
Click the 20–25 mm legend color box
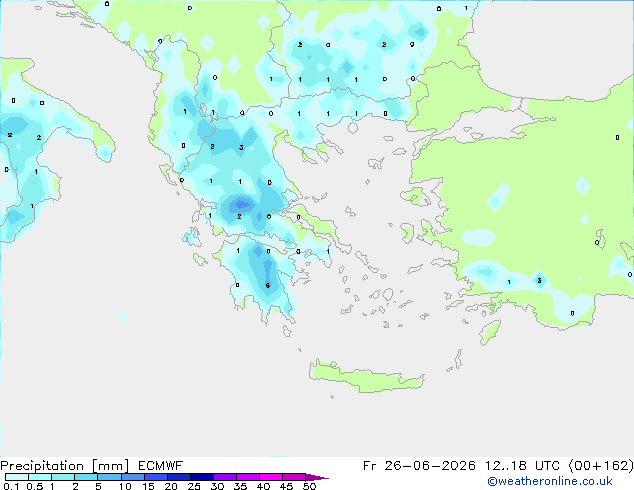(x=179, y=477)
